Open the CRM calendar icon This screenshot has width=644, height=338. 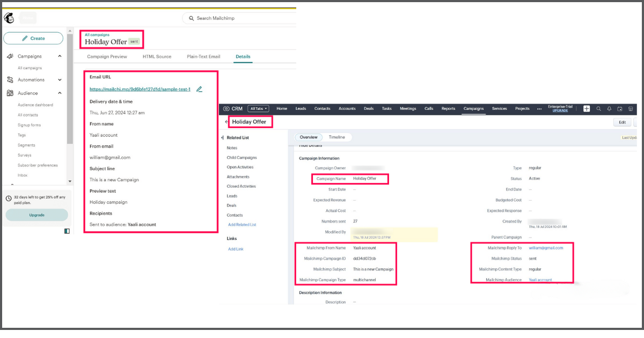[x=620, y=108]
